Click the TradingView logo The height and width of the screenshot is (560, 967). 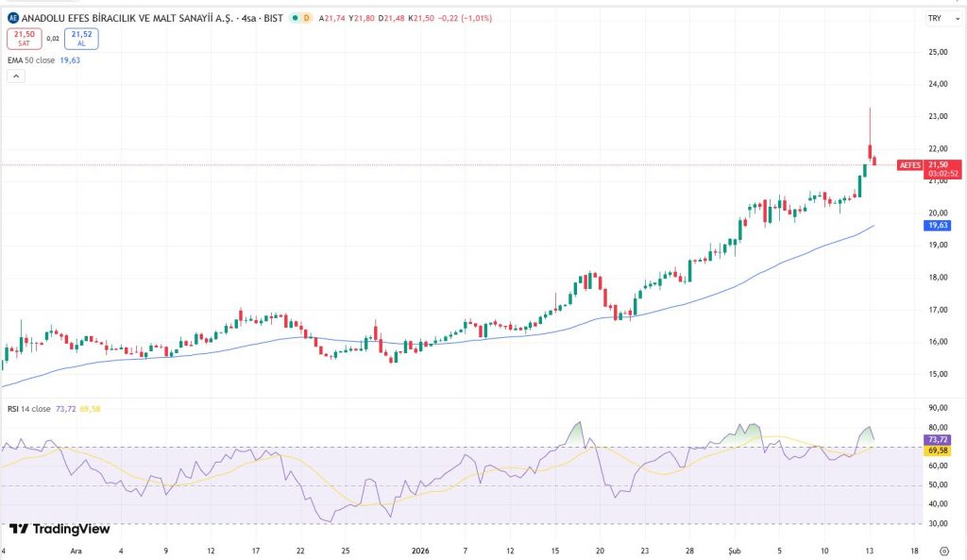coord(59,529)
